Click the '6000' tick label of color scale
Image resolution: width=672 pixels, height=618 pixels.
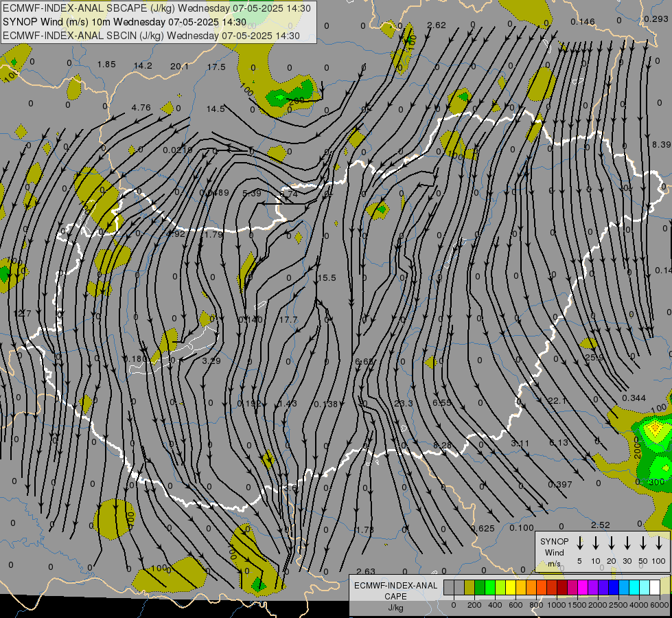click(659, 605)
